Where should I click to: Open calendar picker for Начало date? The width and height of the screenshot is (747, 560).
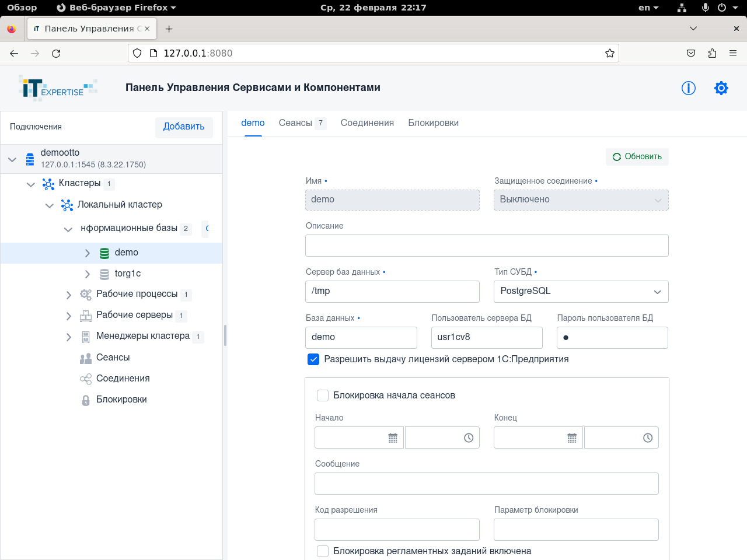[x=393, y=438]
